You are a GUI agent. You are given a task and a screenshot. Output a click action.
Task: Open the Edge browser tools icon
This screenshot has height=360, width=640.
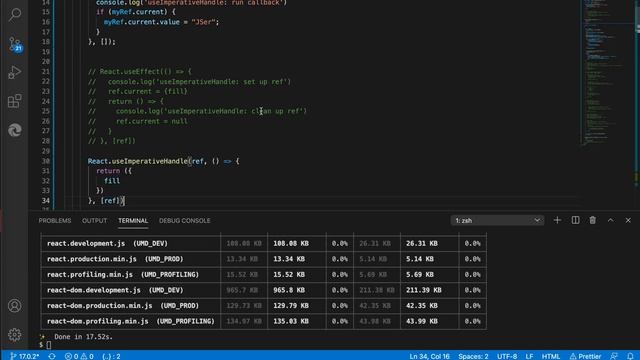[x=15, y=130]
